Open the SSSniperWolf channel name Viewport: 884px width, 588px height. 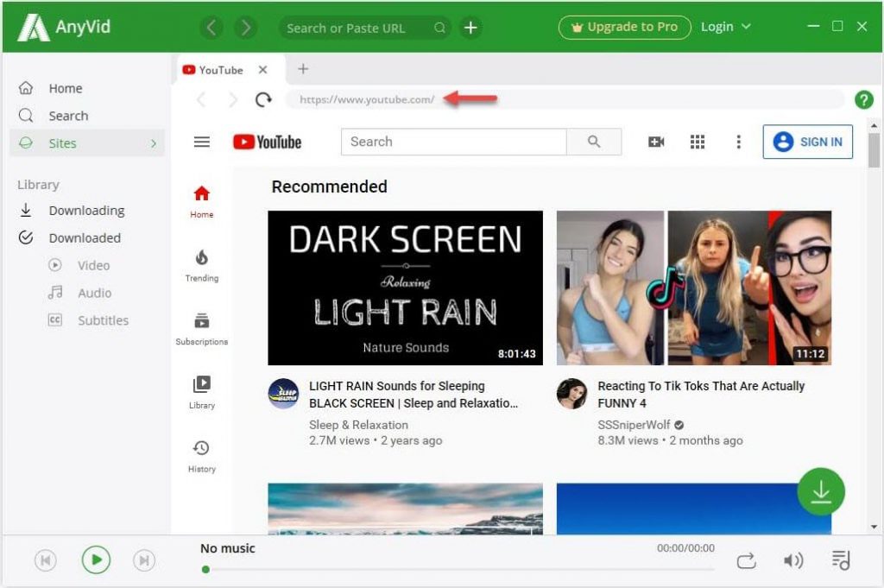(x=634, y=425)
